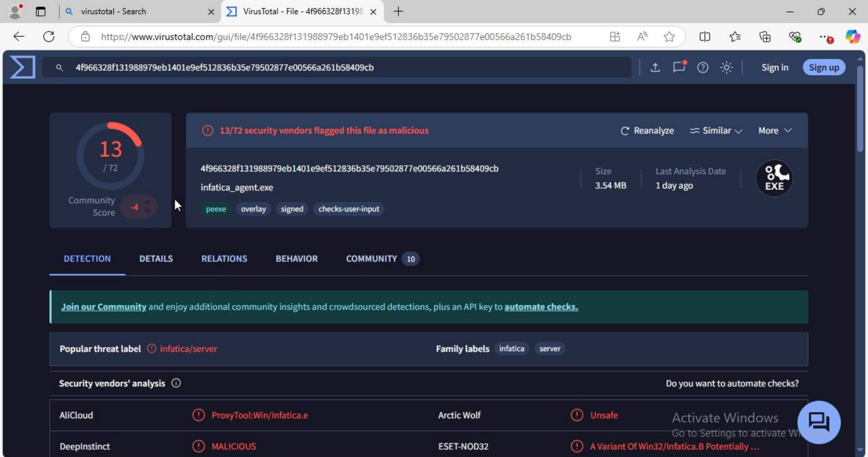
Task: Click the peexe tag
Action: click(x=216, y=209)
